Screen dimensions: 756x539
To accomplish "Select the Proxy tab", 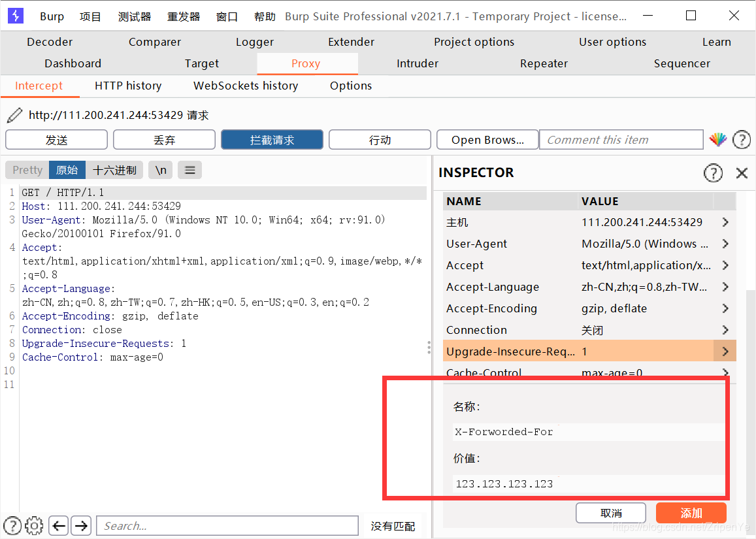I will tap(306, 63).
